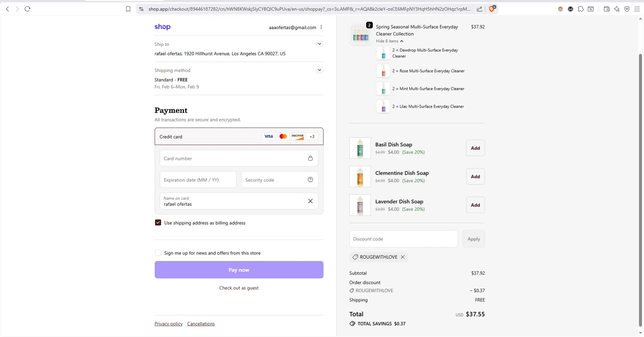Click the aaaofertas@gmail.com account email
This screenshot has width=644, height=337.
(x=292, y=27)
